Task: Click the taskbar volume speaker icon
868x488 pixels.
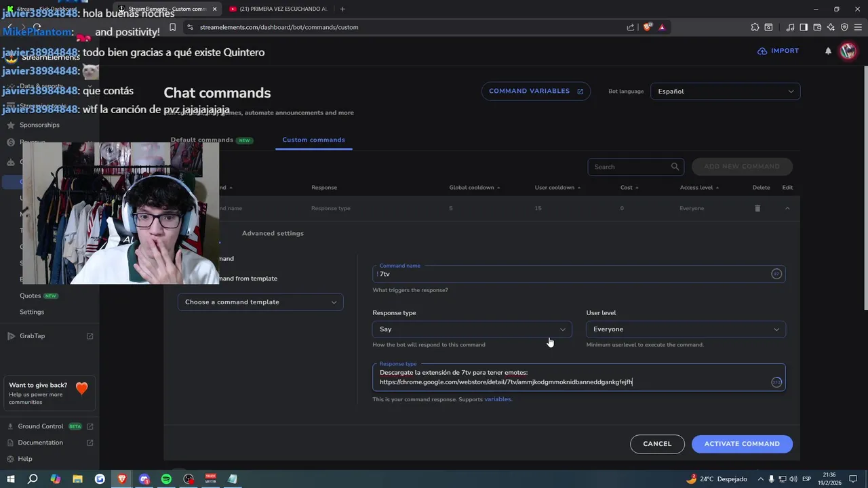Action: click(x=795, y=479)
